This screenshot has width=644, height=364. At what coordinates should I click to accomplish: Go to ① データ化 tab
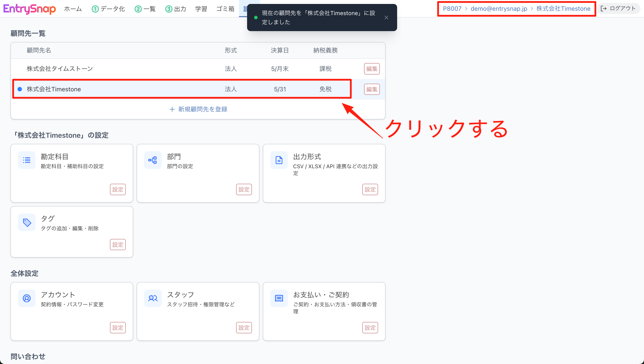[x=108, y=9]
